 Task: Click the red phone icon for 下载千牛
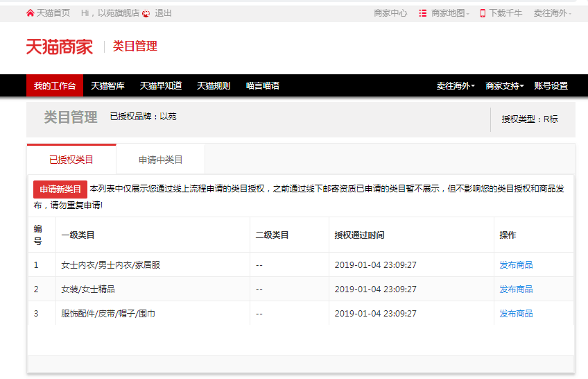[483, 13]
